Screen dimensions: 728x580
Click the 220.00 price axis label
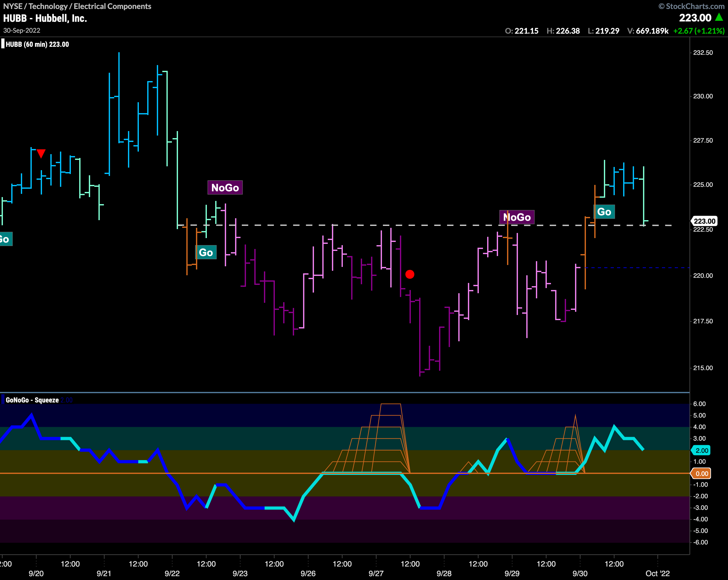[703, 276]
